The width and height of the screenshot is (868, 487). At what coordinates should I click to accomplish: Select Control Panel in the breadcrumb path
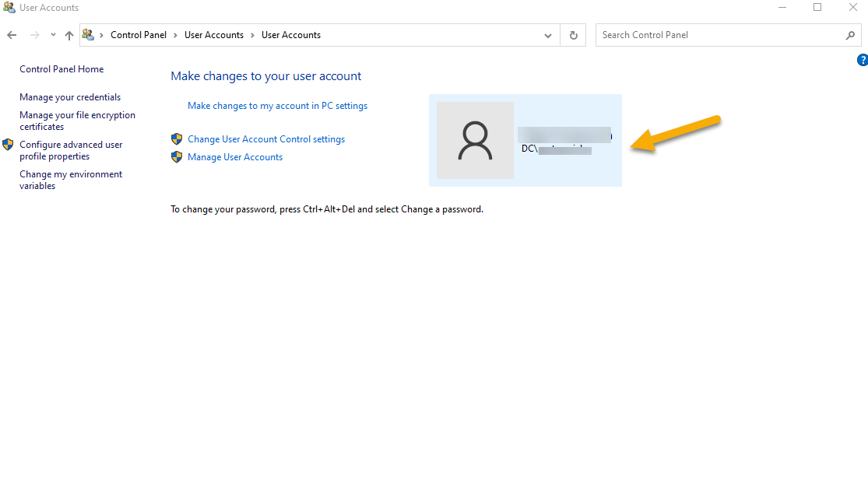point(139,35)
